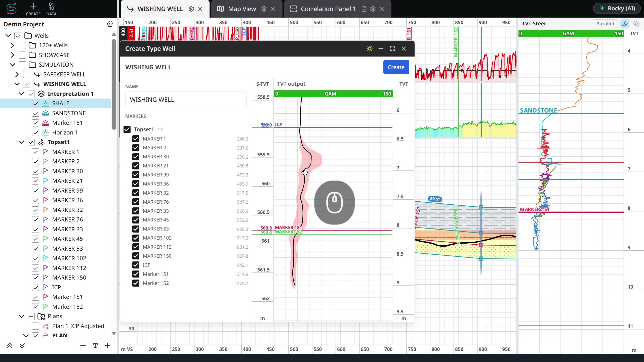
Task: Collapse the Wells folder
Action: click(x=8, y=36)
